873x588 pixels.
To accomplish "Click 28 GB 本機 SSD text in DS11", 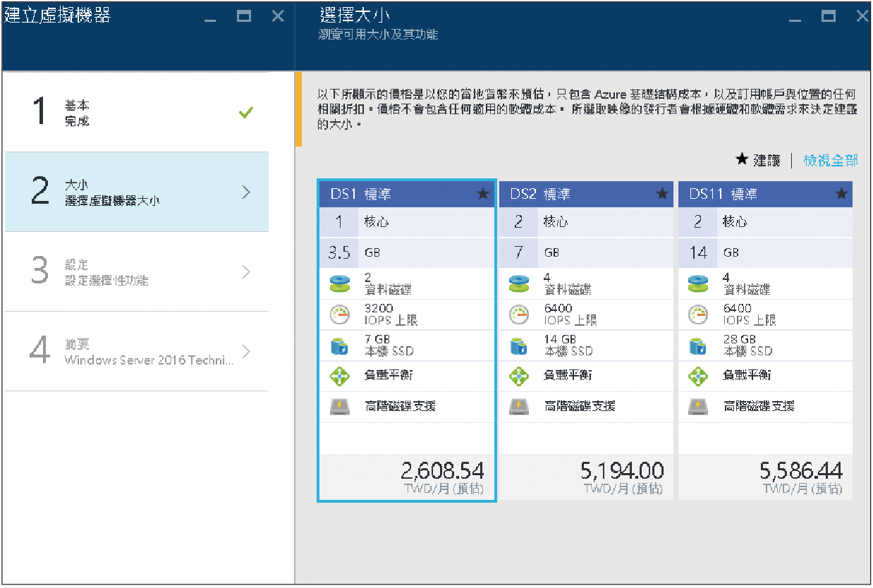I will [747, 345].
